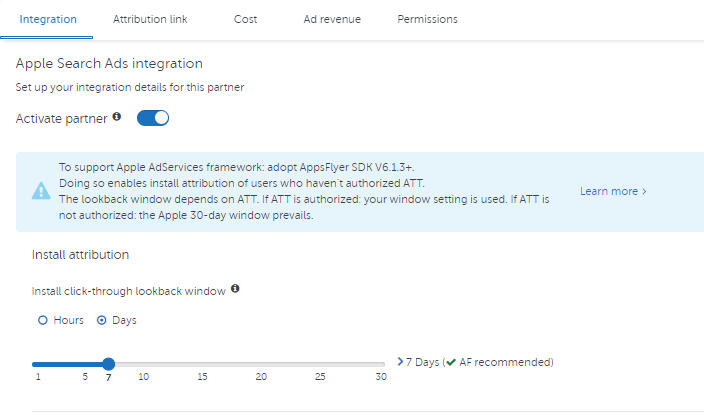The image size is (704, 415).
Task: Click the green AF recommended checkmark
Action: click(451, 362)
